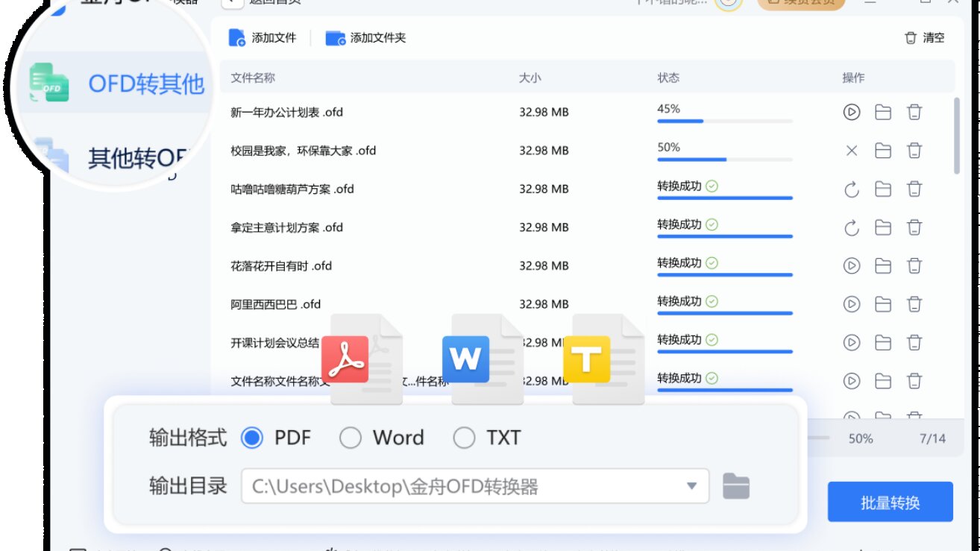Choose Word output format

351,438
